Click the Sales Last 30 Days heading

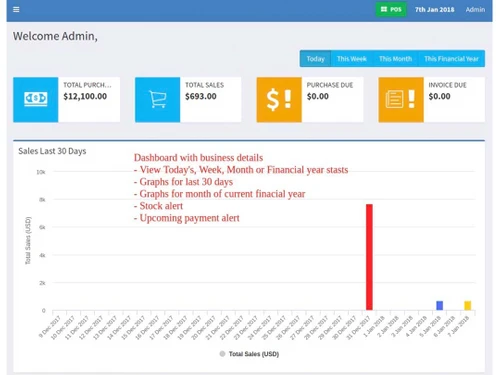pos(52,151)
